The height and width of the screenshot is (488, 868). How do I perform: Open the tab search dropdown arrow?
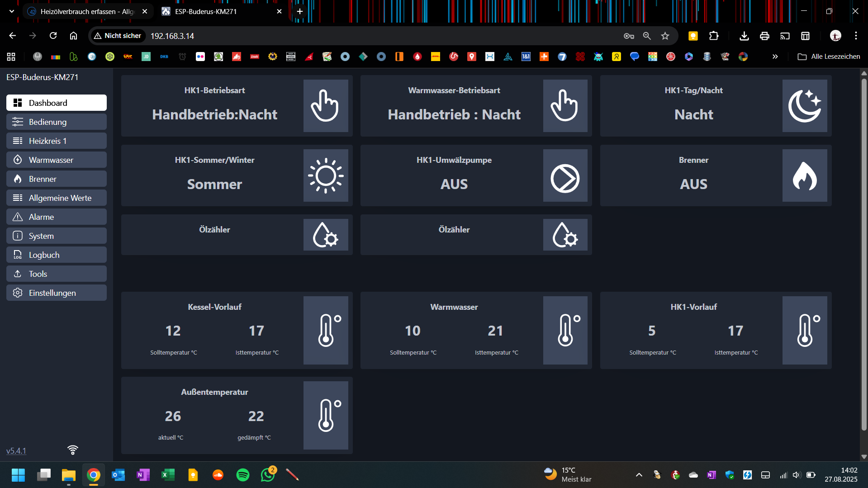[12, 11]
